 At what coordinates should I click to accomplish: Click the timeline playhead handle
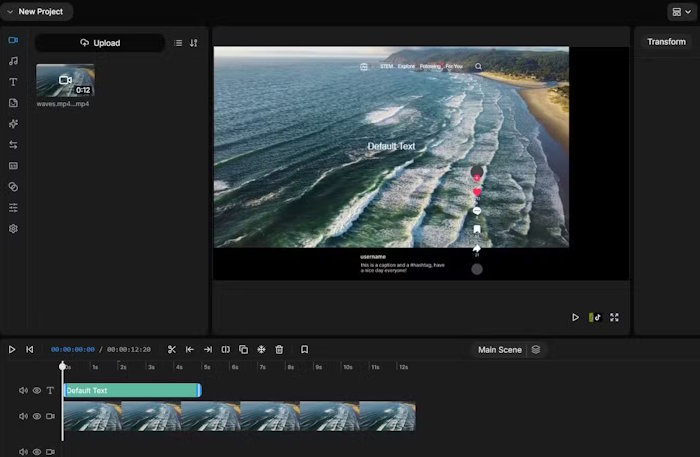click(62, 366)
